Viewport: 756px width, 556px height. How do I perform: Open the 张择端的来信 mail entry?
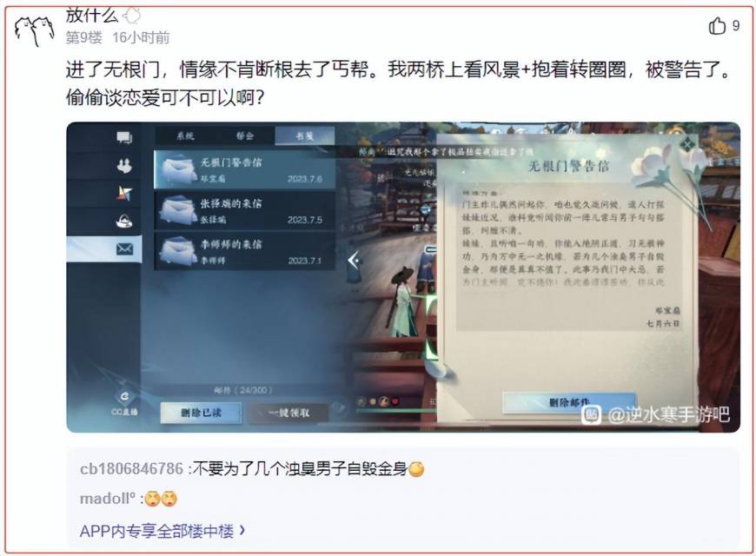tap(244, 211)
